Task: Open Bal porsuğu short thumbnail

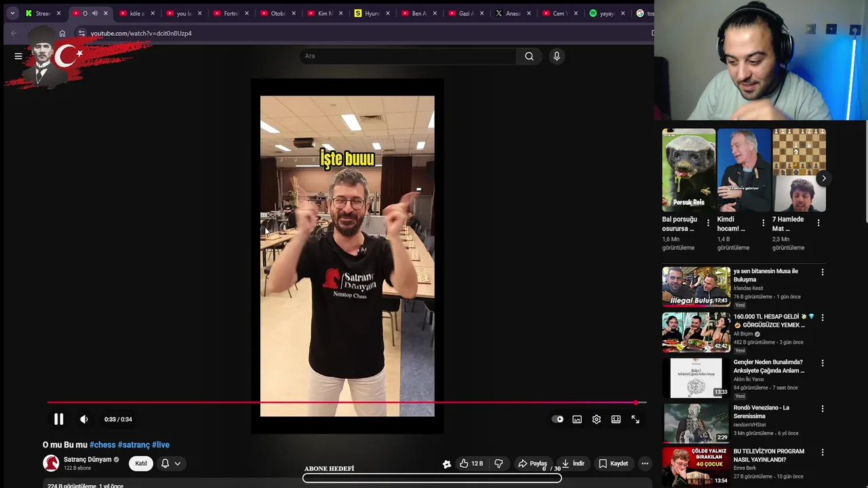Action: pyautogui.click(x=688, y=170)
